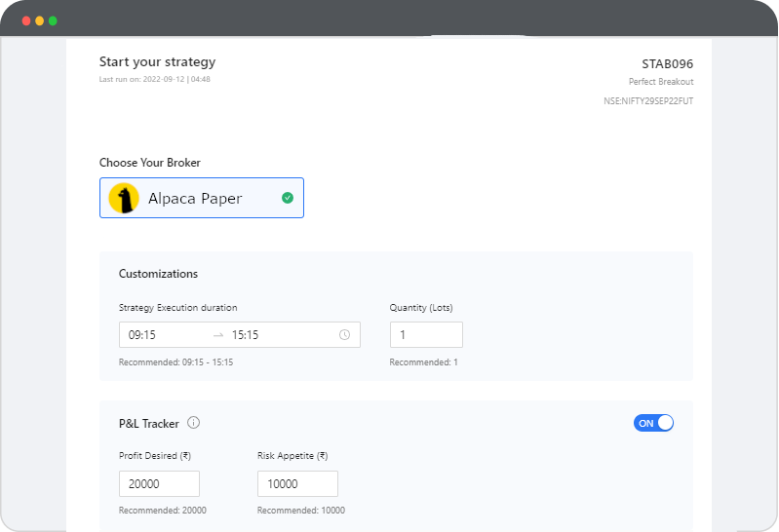Click the Recommended: 10000 hint text
This screenshot has height=532, width=779.
301,511
